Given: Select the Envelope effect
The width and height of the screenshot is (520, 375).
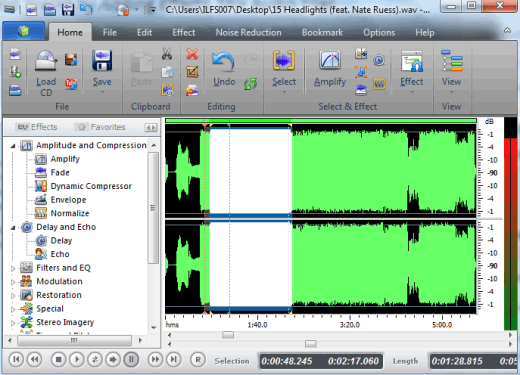Looking at the screenshot, I should (x=68, y=200).
